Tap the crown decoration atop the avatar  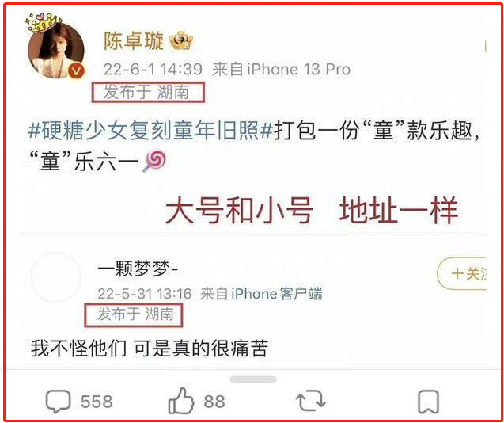click(x=44, y=22)
